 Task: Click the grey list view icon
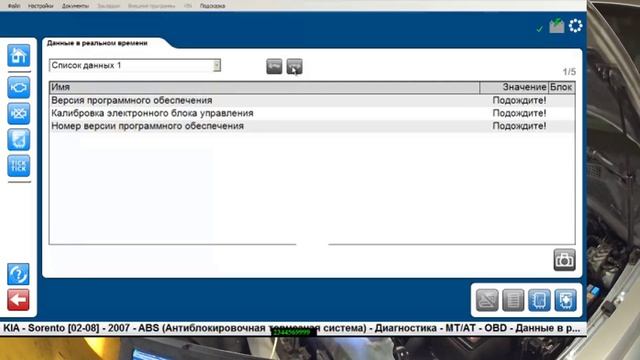[x=513, y=300]
